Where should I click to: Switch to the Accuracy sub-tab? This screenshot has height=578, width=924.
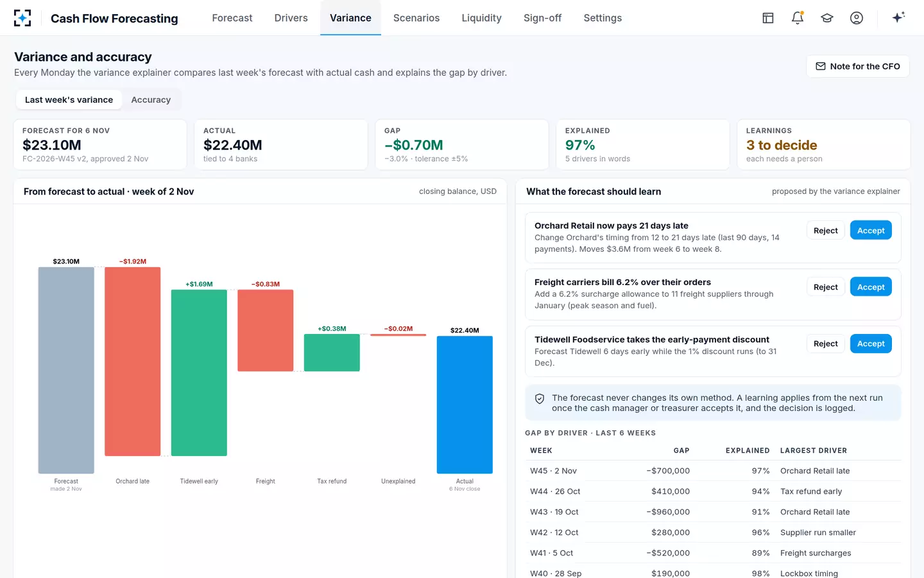(151, 100)
